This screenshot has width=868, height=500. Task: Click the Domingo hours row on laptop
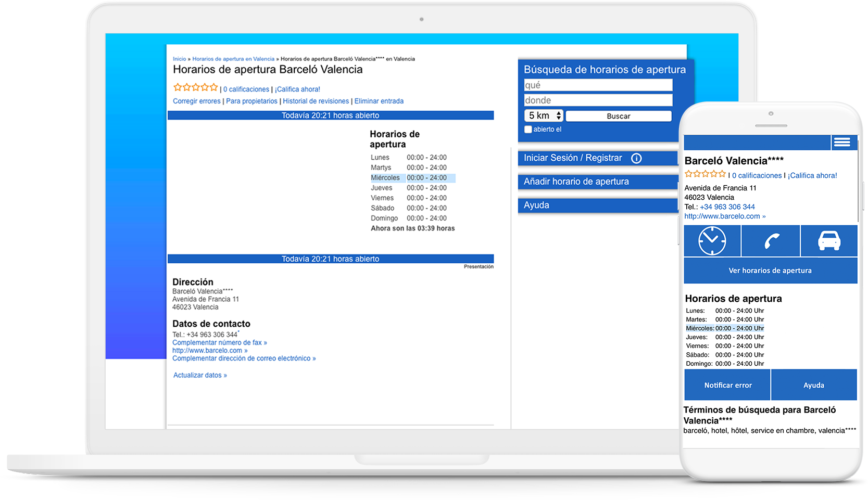click(x=409, y=218)
